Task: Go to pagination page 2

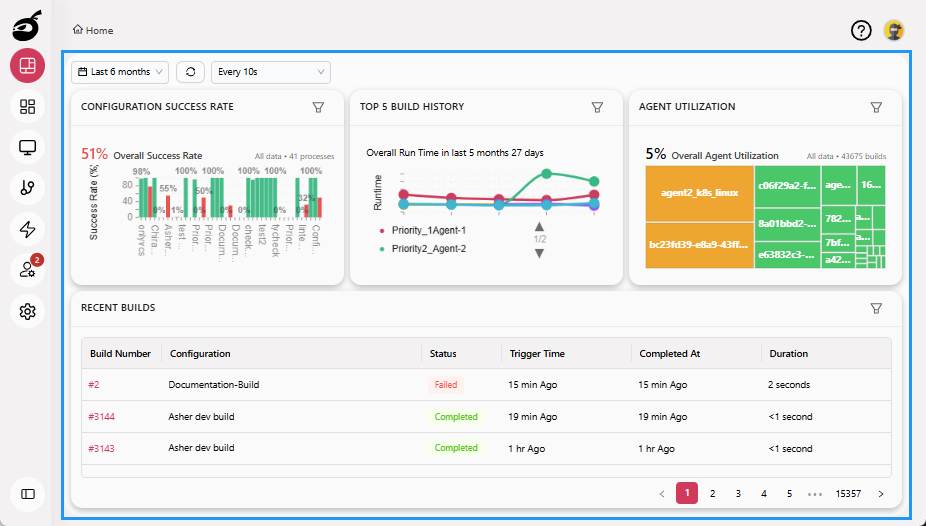Action: tap(712, 493)
